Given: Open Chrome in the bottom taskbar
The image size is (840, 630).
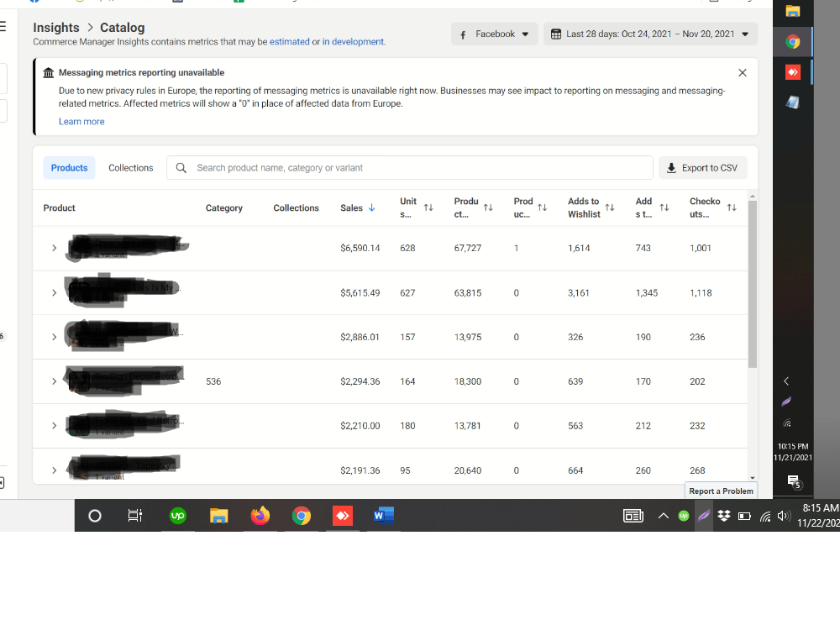Looking at the screenshot, I should [x=301, y=516].
